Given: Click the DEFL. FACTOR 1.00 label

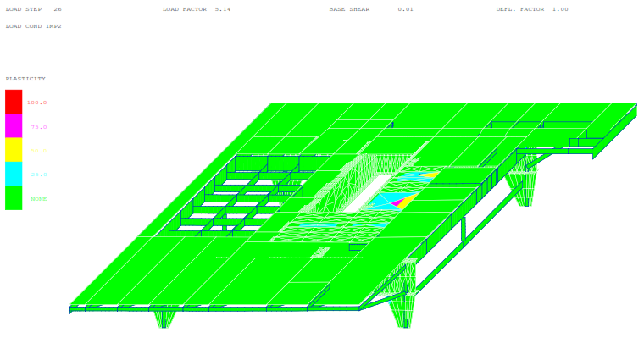Looking at the screenshot, I should click(x=532, y=9).
